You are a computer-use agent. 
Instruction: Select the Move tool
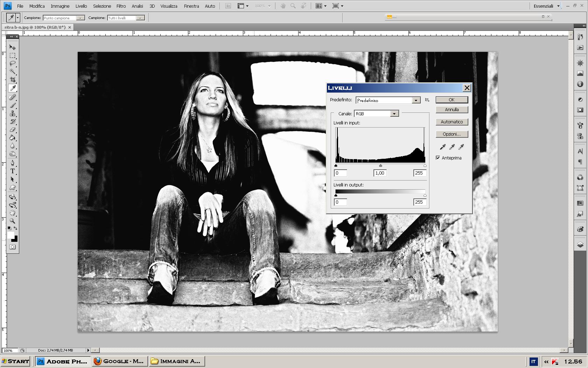pyautogui.click(x=13, y=47)
